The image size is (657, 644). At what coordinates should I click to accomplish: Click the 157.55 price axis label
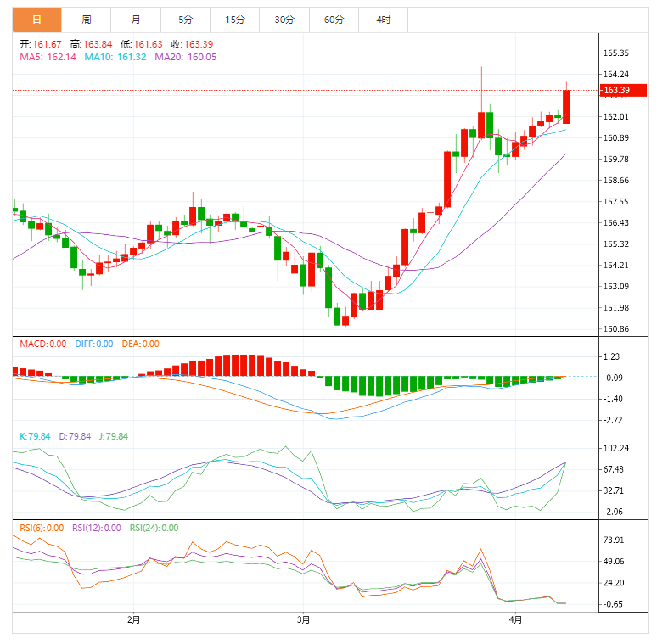616,201
